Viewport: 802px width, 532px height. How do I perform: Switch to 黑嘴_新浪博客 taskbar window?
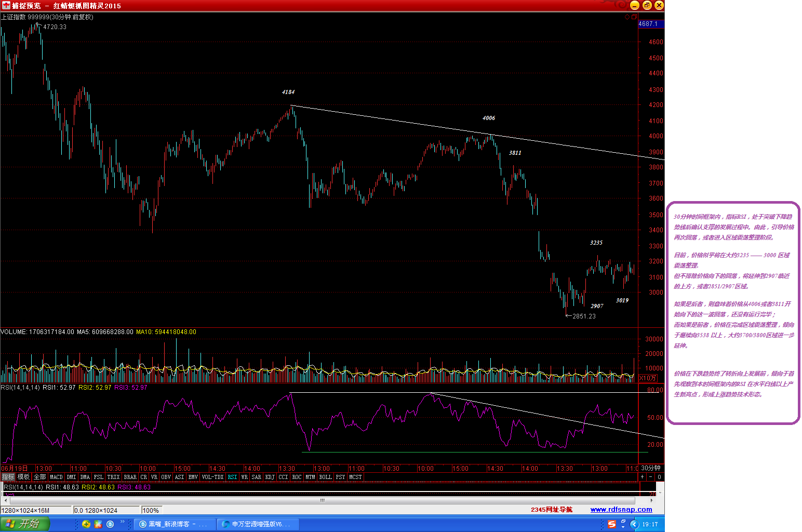(x=174, y=524)
